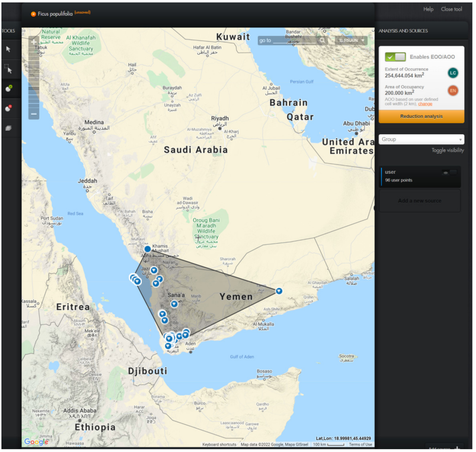Click the blue point near Khamis Mushait
This screenshot has height=452, width=476.
pyautogui.click(x=148, y=249)
